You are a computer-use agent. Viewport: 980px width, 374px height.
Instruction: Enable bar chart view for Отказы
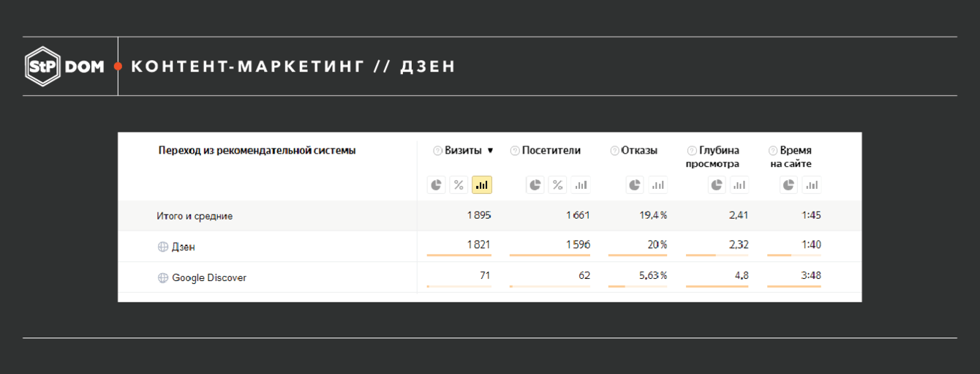click(657, 185)
